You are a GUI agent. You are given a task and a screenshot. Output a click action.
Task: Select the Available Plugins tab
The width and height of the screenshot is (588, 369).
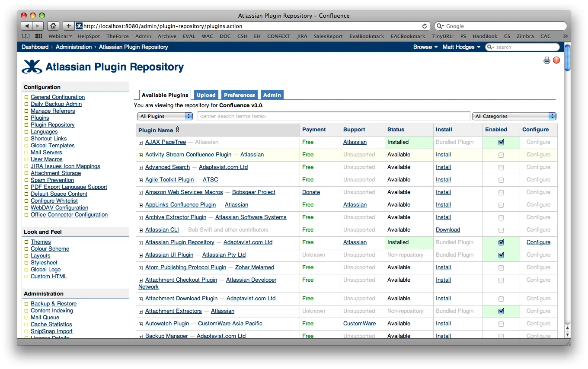pyautogui.click(x=165, y=95)
